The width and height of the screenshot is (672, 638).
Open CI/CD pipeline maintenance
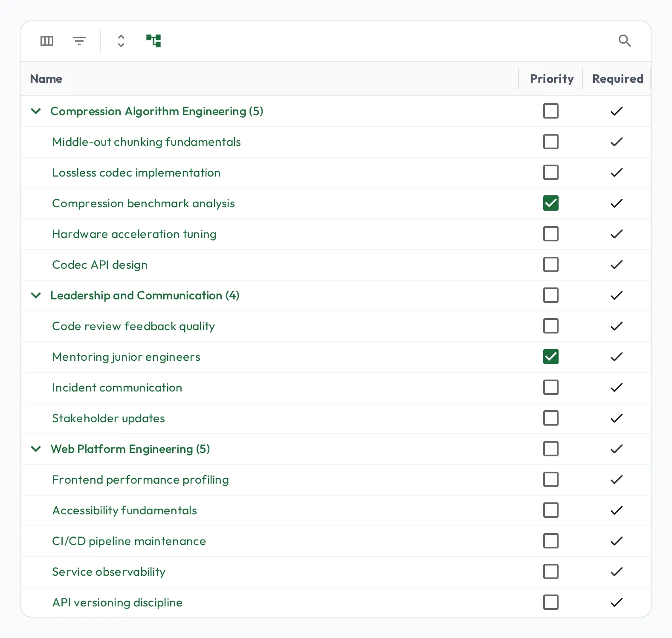[x=129, y=541]
